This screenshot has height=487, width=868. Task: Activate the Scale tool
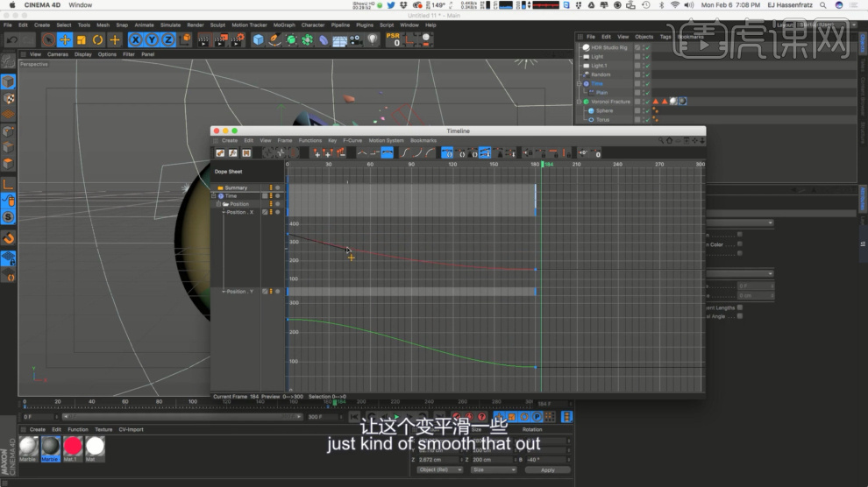pos(82,39)
